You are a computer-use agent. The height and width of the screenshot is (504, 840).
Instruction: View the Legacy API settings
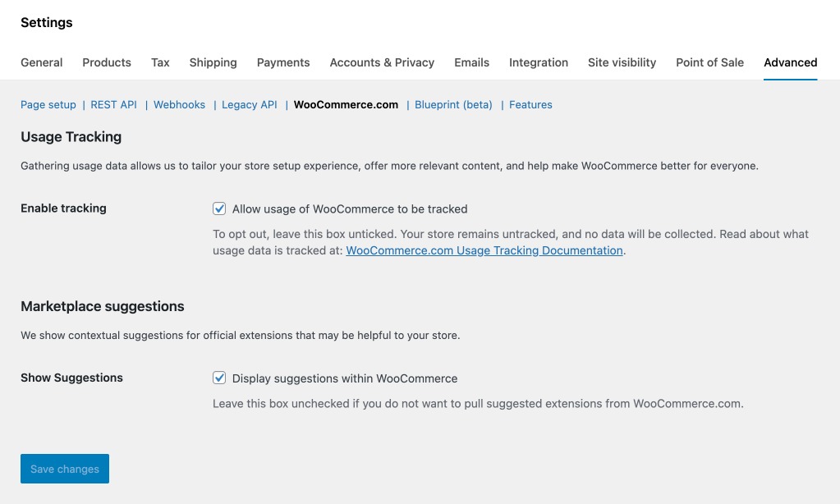point(249,104)
